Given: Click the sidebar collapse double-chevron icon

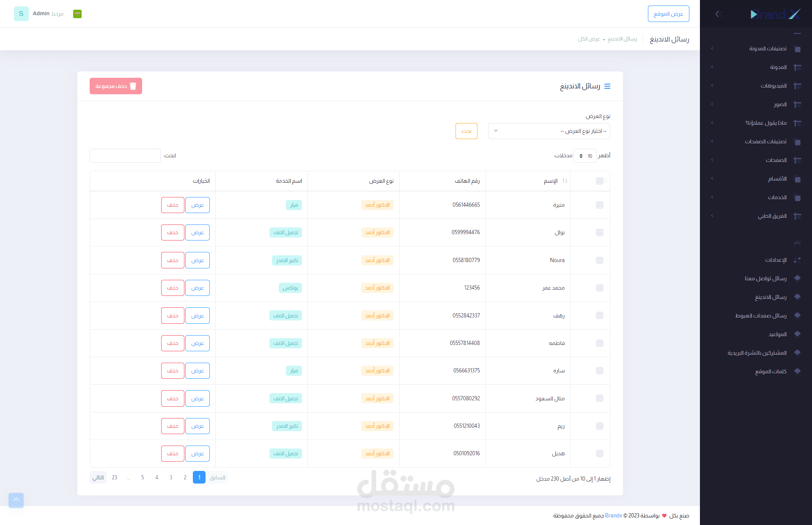Looking at the screenshot, I should coord(718,14).
